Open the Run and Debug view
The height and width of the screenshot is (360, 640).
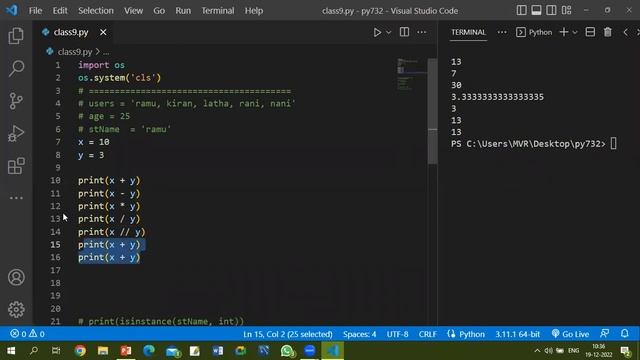(16, 133)
